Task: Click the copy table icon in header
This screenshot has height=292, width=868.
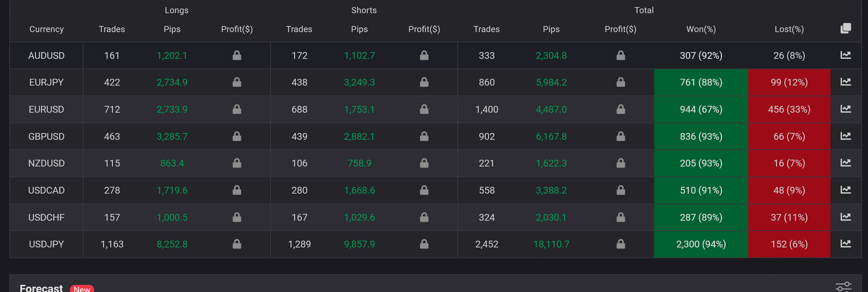Action: [x=845, y=29]
